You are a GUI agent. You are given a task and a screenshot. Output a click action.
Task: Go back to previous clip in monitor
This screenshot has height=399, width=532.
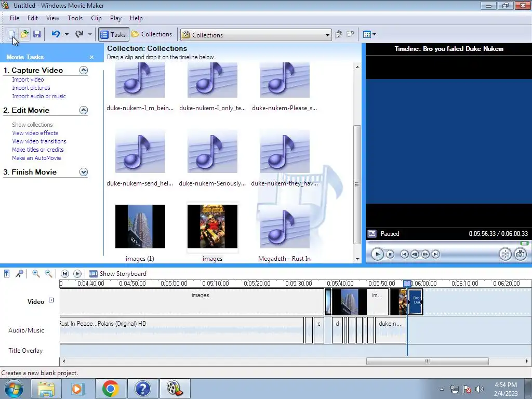coord(404,254)
